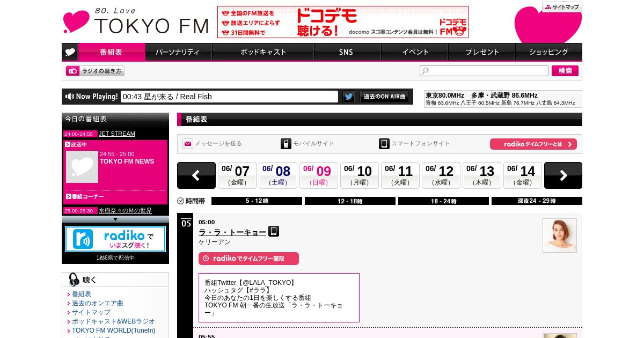The image size is (644, 338).
Task: Click the ラジオの聴き方 button
Action: pos(95,71)
